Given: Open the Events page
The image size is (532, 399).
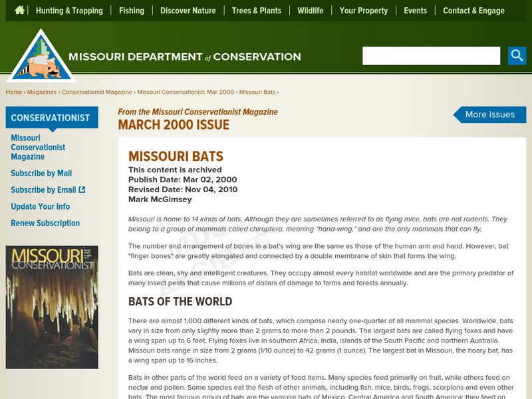Looking at the screenshot, I should tap(416, 11).
